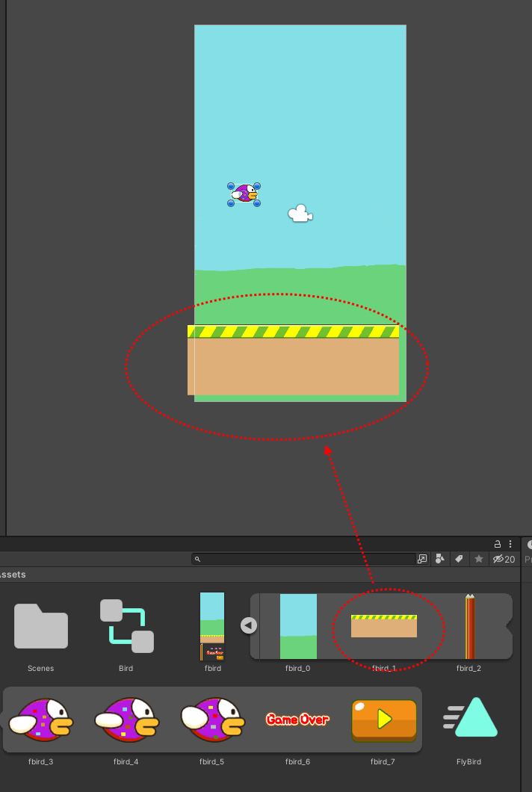Toggle the Project panel lock
This screenshot has width=532, height=792.
497,544
